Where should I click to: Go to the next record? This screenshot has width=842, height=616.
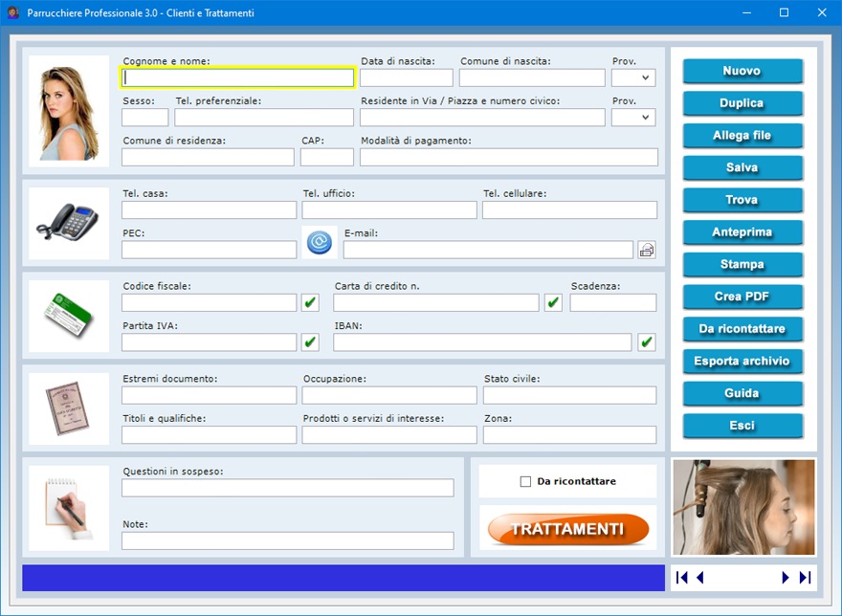click(786, 578)
